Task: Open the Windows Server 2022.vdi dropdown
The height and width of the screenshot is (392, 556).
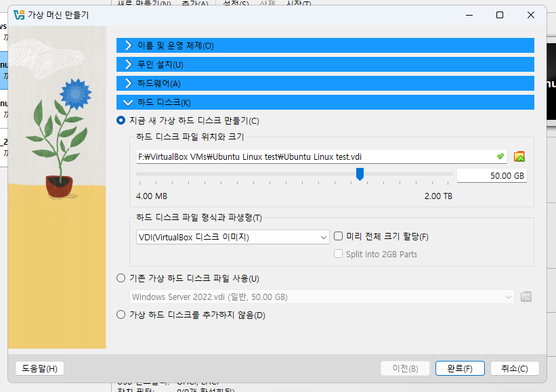Action: click(x=322, y=297)
